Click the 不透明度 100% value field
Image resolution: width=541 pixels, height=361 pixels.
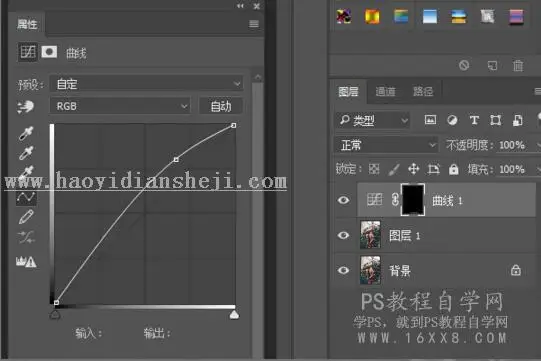tap(512, 145)
